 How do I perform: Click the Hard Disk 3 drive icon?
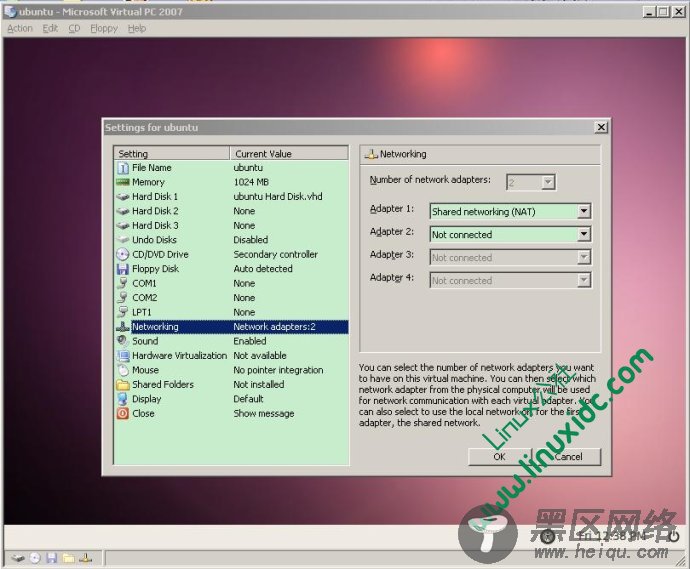coord(123,226)
